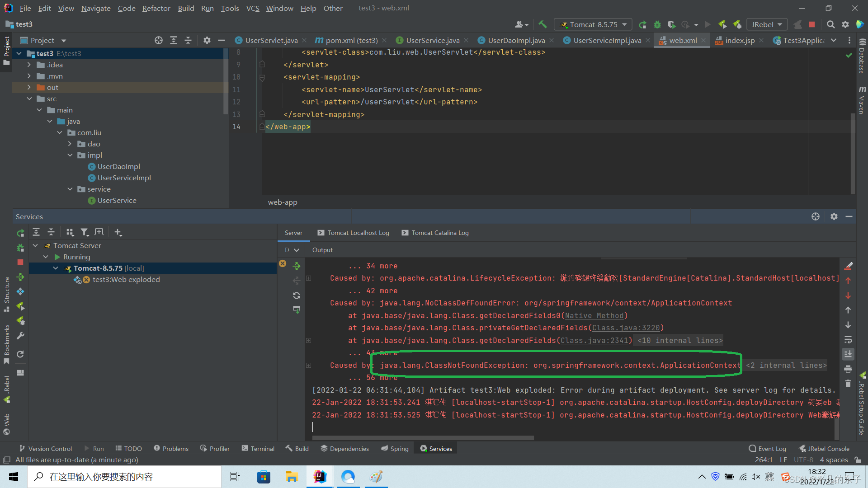868x488 pixels.
Task: Click the Group By icon in Services toolbar
Action: (x=70, y=232)
